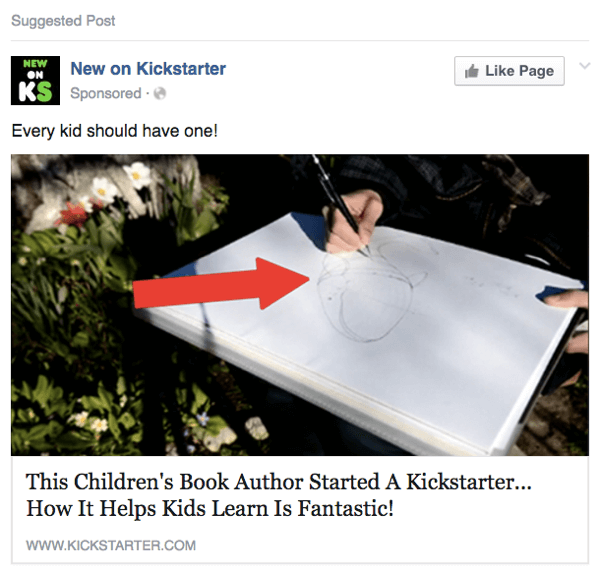Open the New on KS profile logo

[x=35, y=80]
